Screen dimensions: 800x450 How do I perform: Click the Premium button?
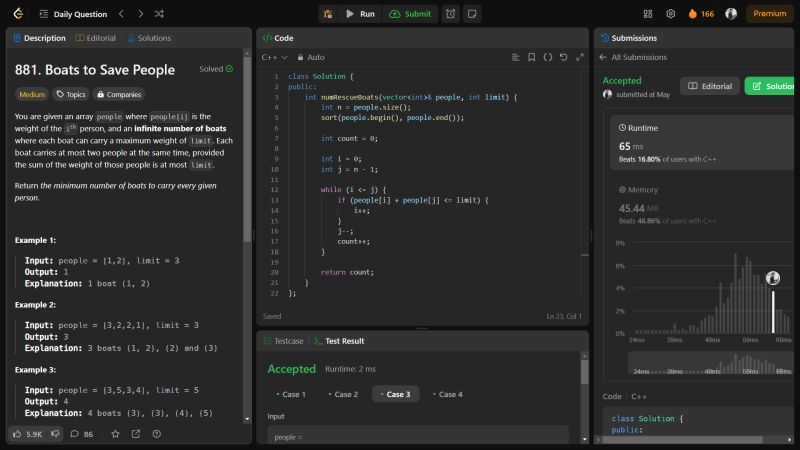769,14
